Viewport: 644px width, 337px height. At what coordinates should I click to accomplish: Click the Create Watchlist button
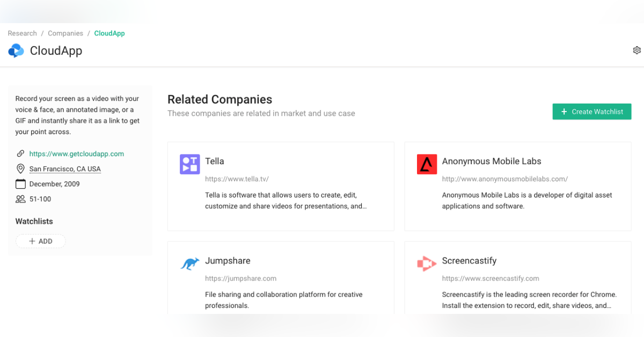pyautogui.click(x=591, y=112)
